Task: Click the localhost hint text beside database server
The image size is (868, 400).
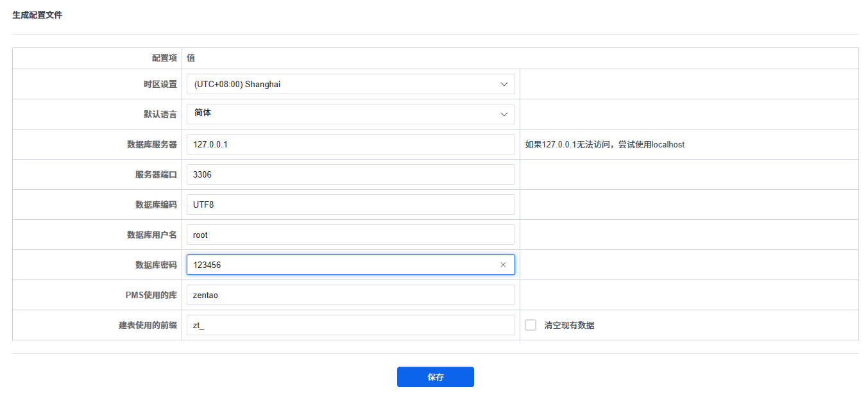Action: coord(604,144)
